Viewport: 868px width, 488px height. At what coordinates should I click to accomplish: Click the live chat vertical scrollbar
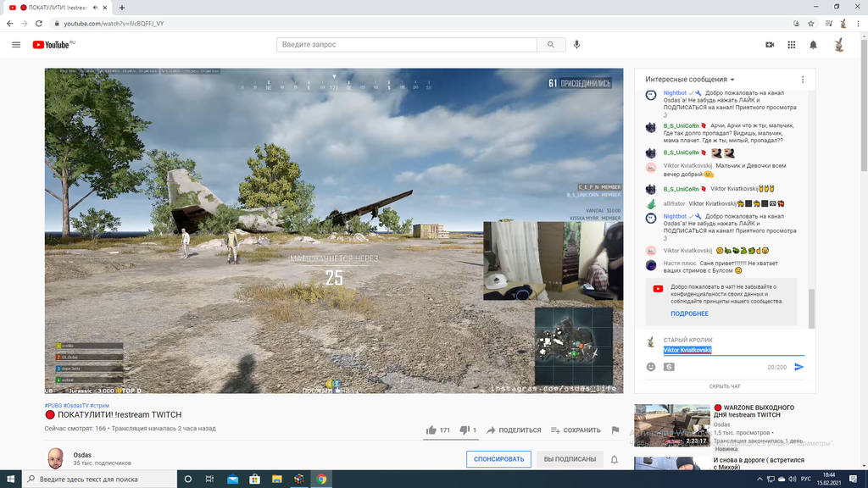[x=811, y=308]
